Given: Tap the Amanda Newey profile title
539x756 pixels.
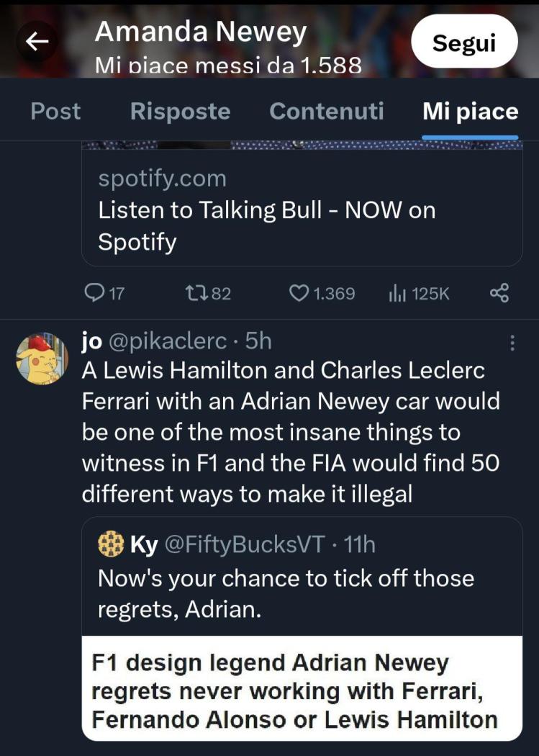Looking at the screenshot, I should [x=201, y=32].
